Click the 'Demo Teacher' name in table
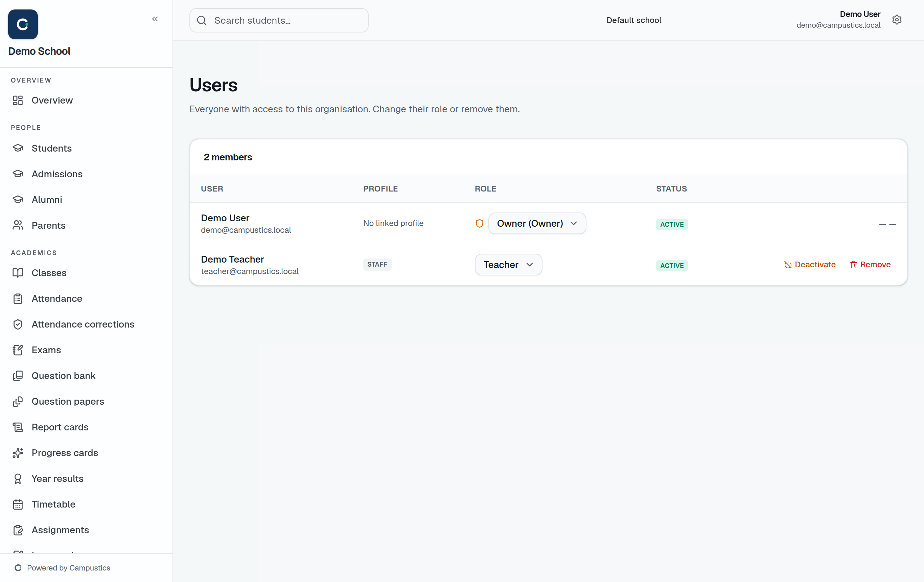924x582 pixels. click(233, 259)
